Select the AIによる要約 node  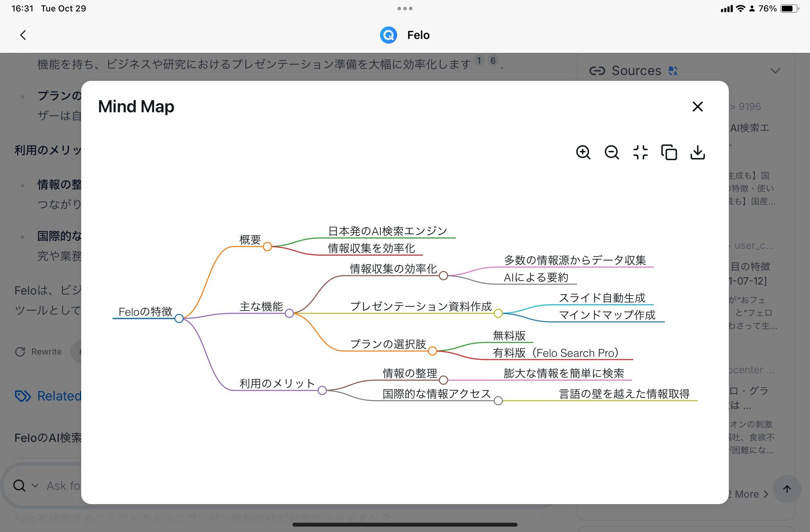pyautogui.click(x=536, y=277)
